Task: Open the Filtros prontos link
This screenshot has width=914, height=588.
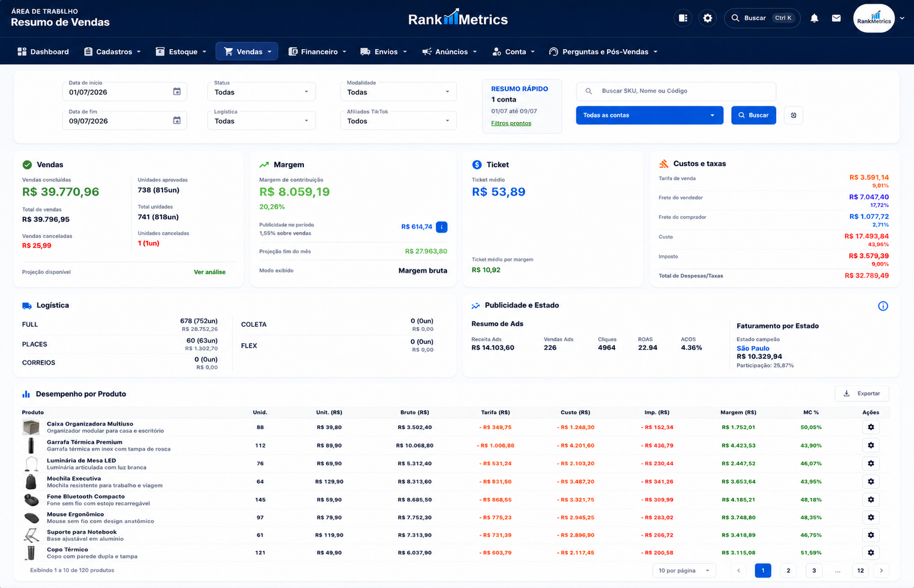Action: 511,123
